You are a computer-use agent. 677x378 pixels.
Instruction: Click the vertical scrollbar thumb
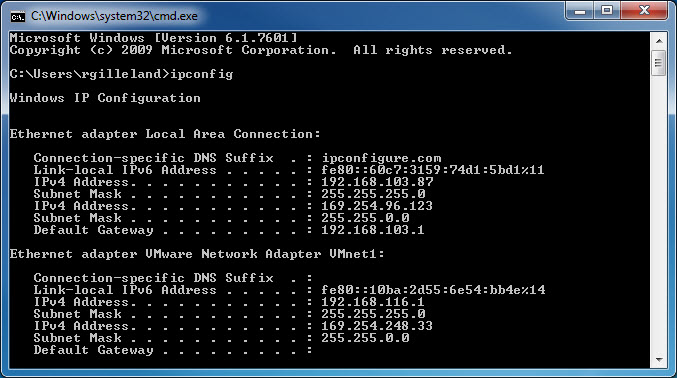pyautogui.click(x=659, y=63)
